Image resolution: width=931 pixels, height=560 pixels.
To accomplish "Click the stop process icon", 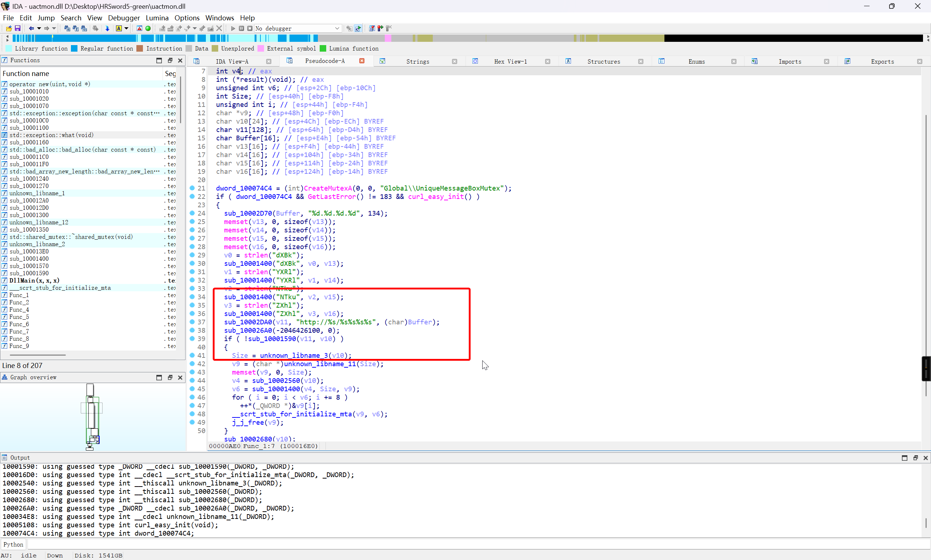I will point(250,28).
